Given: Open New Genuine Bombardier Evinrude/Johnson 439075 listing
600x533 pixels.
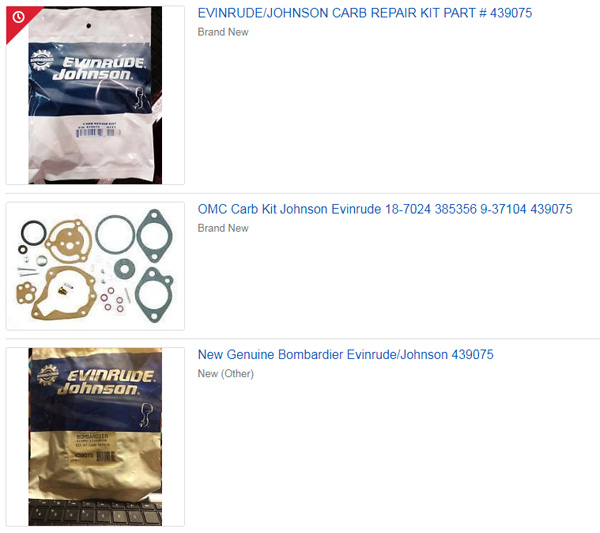Looking at the screenshot, I should coord(346,355).
